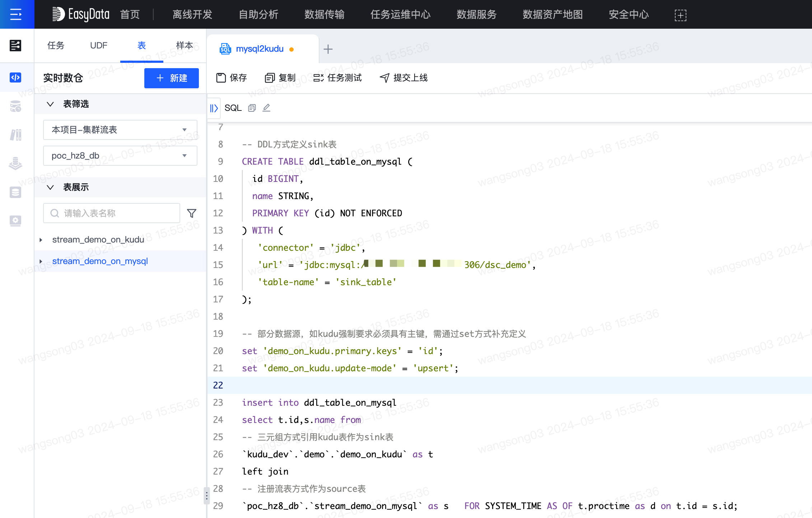Open the 任务运维中心 menu item
The width and height of the screenshot is (812, 518).
point(400,14)
